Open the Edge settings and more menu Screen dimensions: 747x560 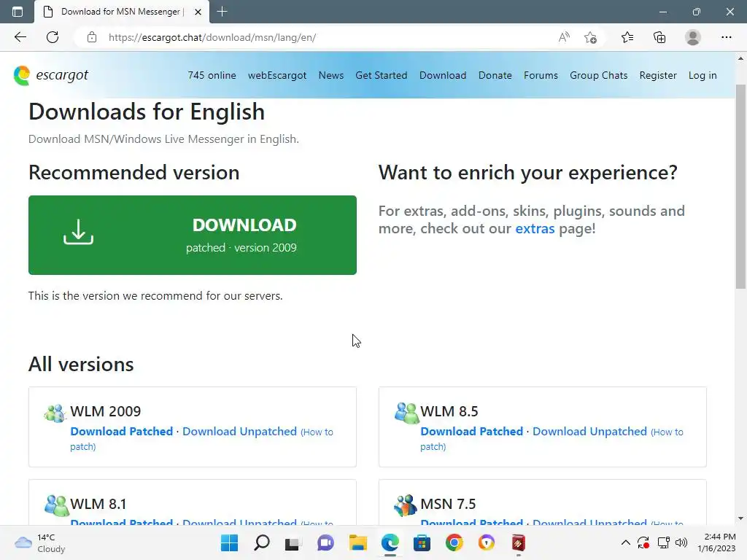[x=726, y=37]
